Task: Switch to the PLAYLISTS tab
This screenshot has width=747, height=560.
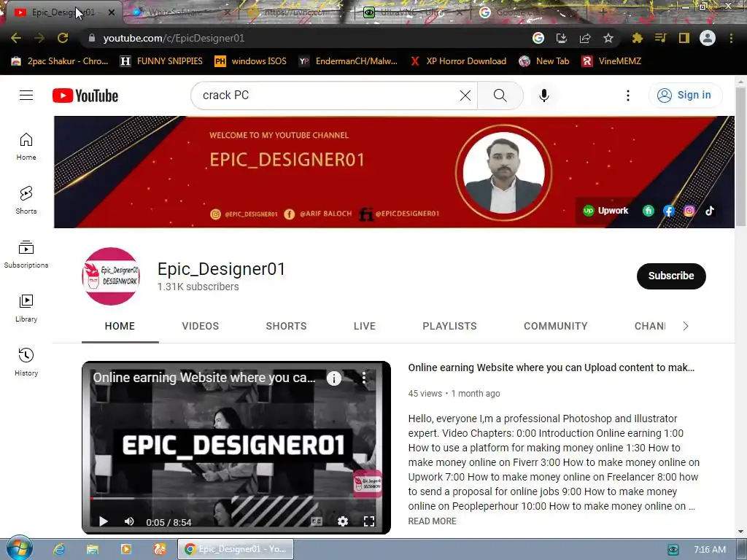Action: coord(449,326)
